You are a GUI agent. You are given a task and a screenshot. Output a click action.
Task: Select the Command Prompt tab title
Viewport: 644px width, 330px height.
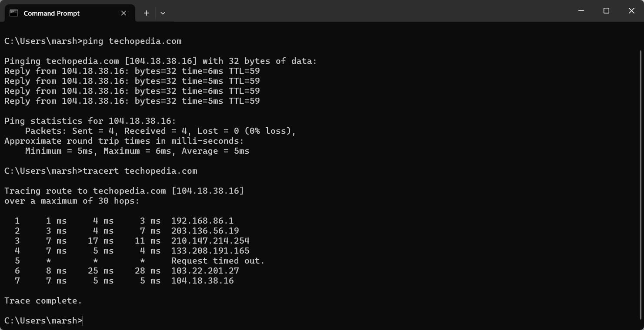click(x=51, y=13)
